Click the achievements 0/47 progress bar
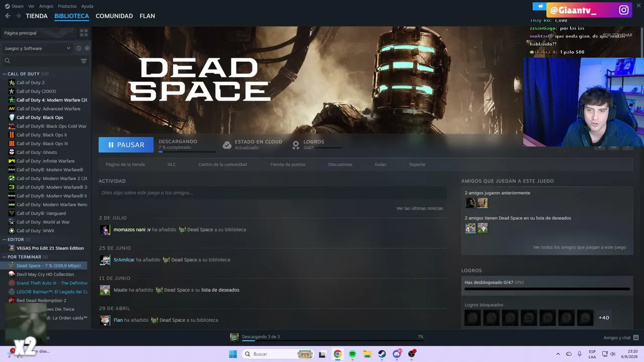This screenshot has height=362, width=644. [x=547, y=289]
